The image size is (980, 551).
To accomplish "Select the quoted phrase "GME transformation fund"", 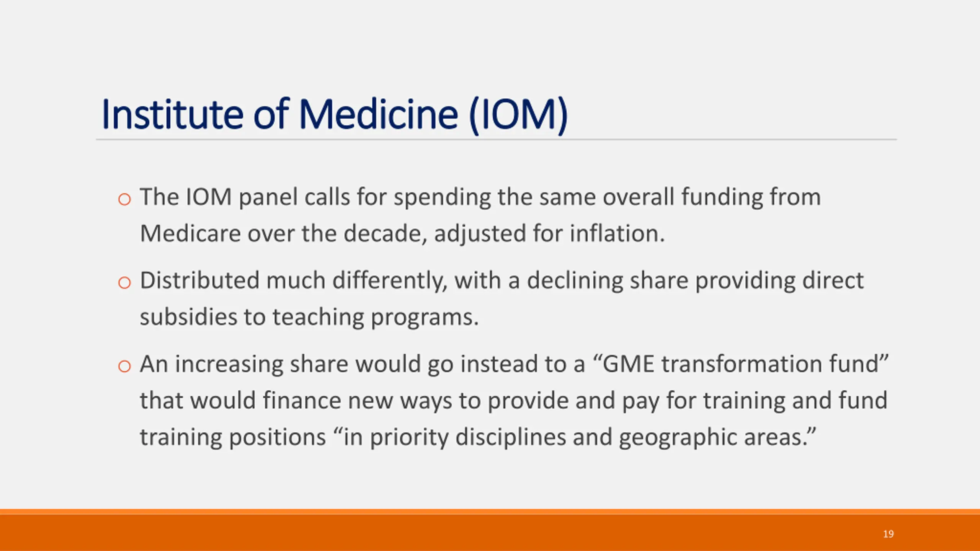I will (741, 364).
